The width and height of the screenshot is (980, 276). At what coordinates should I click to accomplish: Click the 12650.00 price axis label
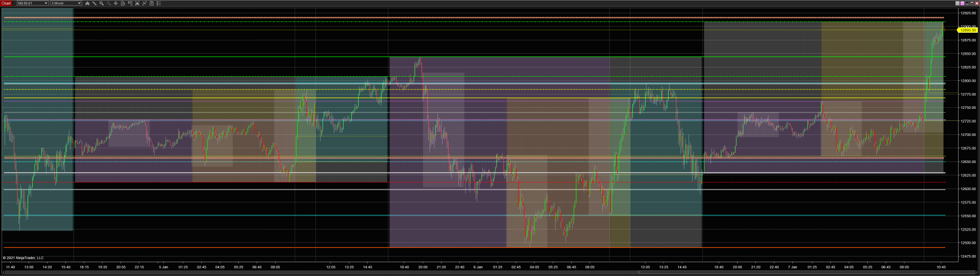click(968, 162)
